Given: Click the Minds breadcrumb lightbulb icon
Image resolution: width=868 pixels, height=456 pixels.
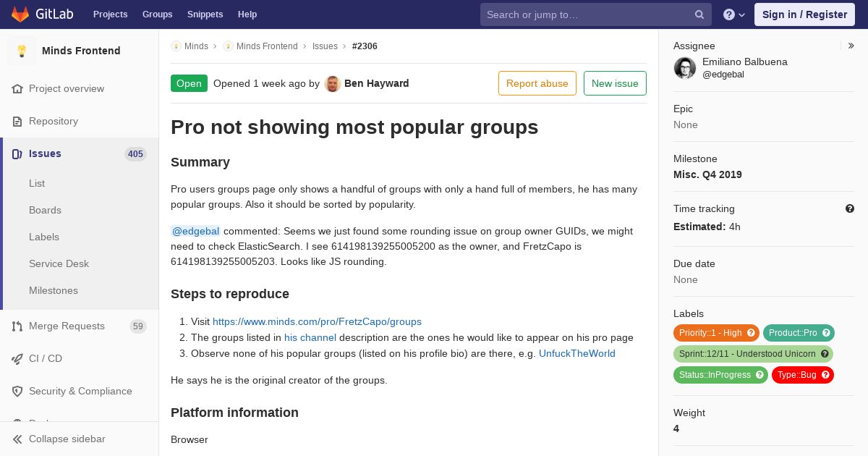Looking at the screenshot, I should pos(176,46).
